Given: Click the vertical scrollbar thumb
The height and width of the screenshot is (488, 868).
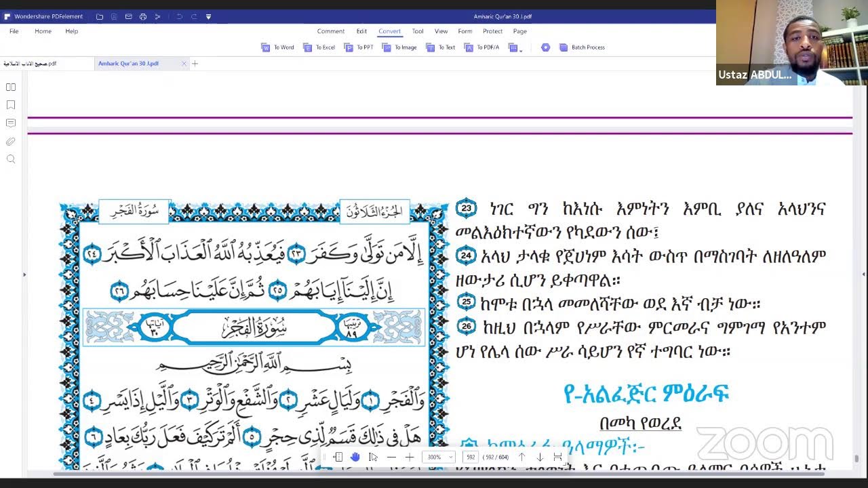Looking at the screenshot, I should pyautogui.click(x=856, y=459).
